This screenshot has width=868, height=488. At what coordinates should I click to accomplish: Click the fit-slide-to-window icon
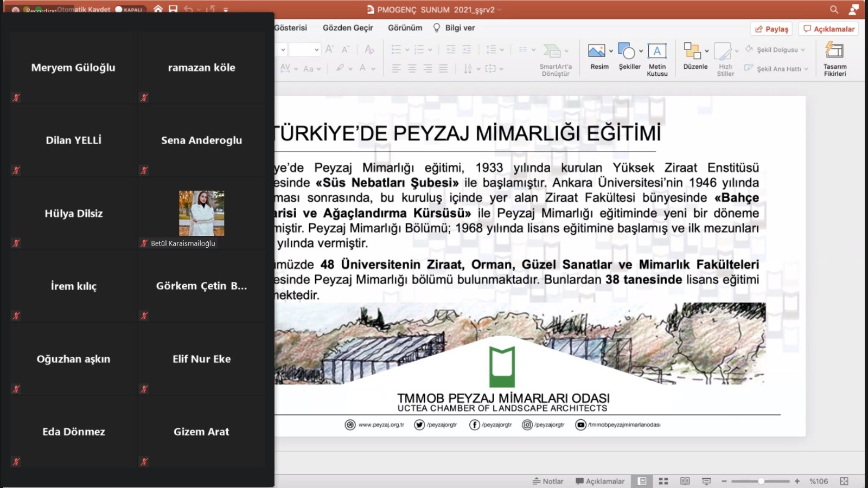844,481
